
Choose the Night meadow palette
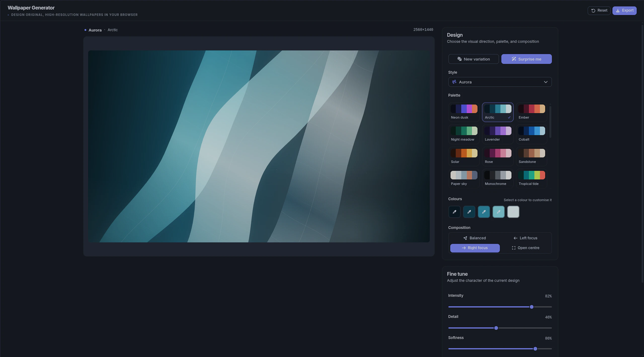pos(464,134)
